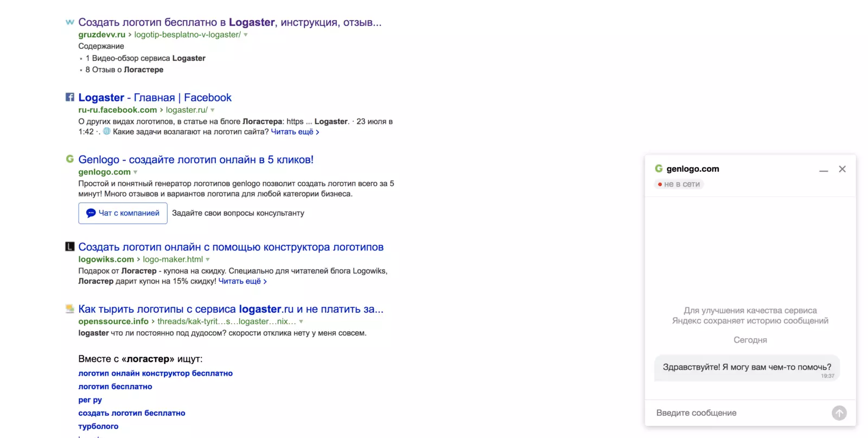Click the Содержание label under gruzdevv.ru result
The width and height of the screenshot is (868, 438).
(x=101, y=46)
